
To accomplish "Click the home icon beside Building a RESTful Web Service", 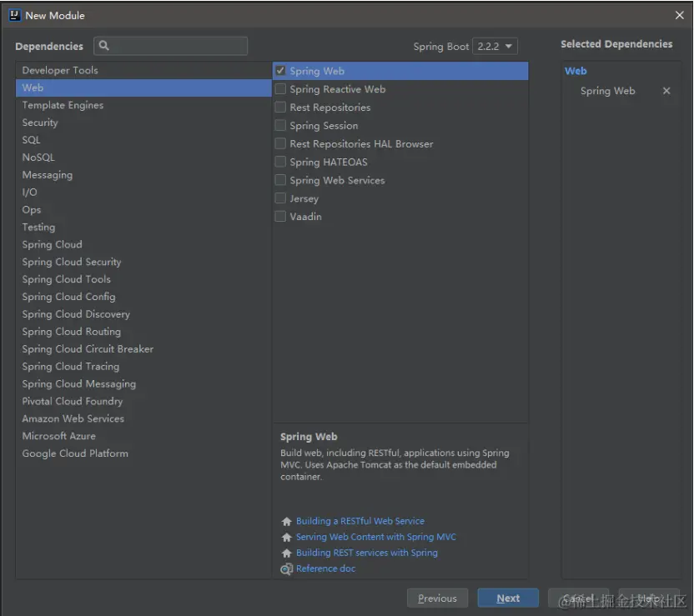I will 286,521.
